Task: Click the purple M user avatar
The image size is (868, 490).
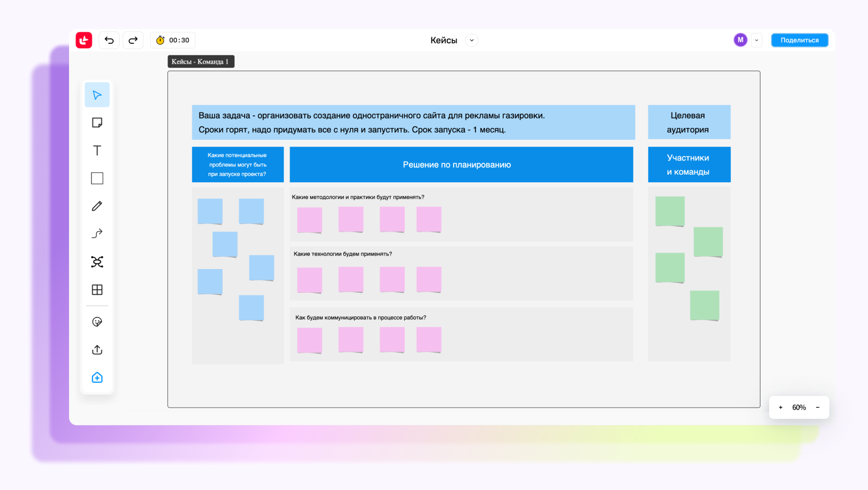Action: tap(740, 40)
